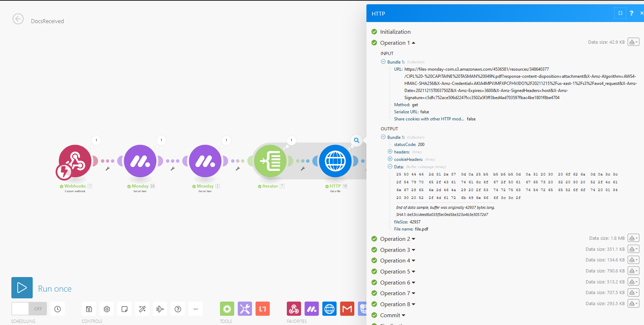Viewport: 644px width, 325px height.
Task: Click the statusCode: 200 entry
Action: (x=409, y=145)
